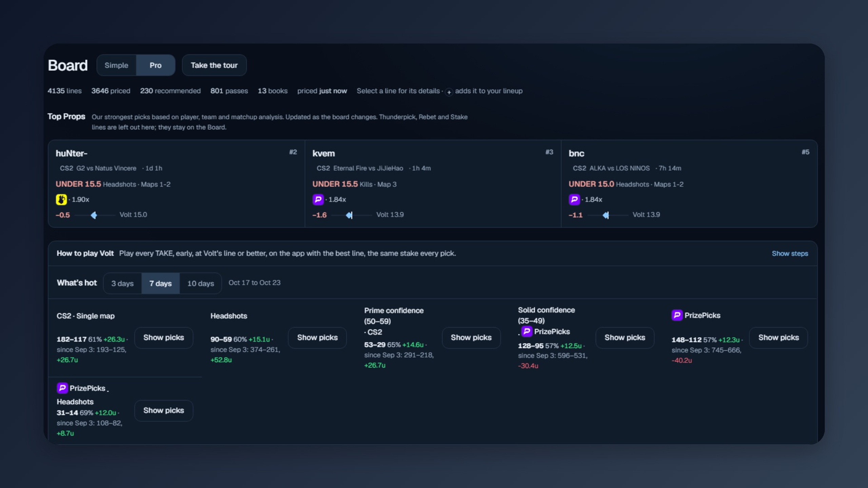The width and height of the screenshot is (868, 488).
Task: Open the bnc top prop card
Action: (x=689, y=184)
